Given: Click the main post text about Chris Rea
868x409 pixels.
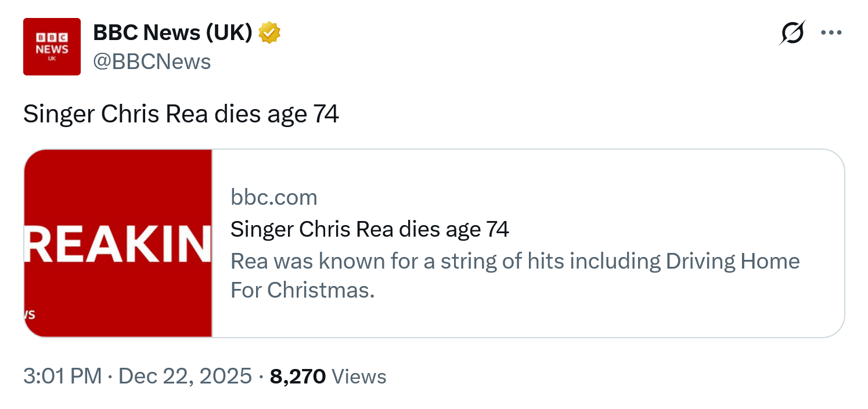Looking at the screenshot, I should [x=181, y=114].
